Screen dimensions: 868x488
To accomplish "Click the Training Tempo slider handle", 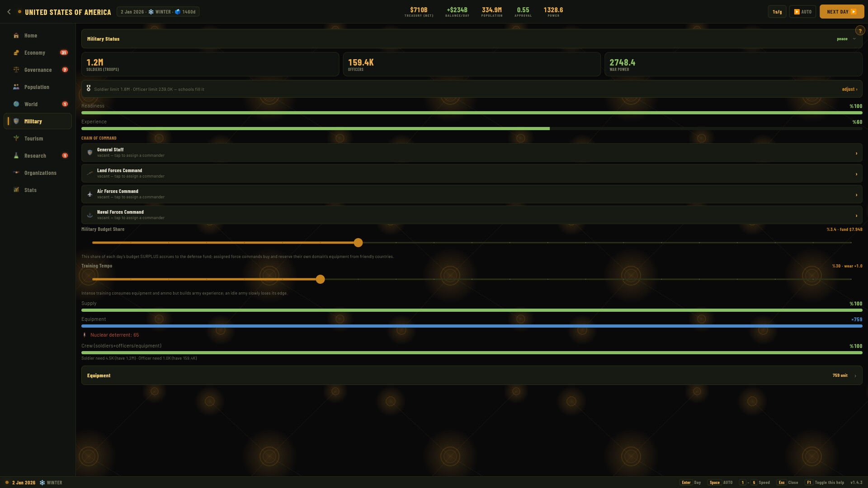I will pyautogui.click(x=320, y=279).
